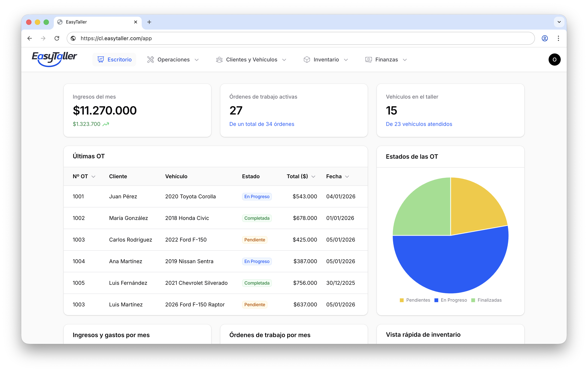The width and height of the screenshot is (588, 372).
Task: Click the Escritorio presentation chart icon
Action: point(101,59)
